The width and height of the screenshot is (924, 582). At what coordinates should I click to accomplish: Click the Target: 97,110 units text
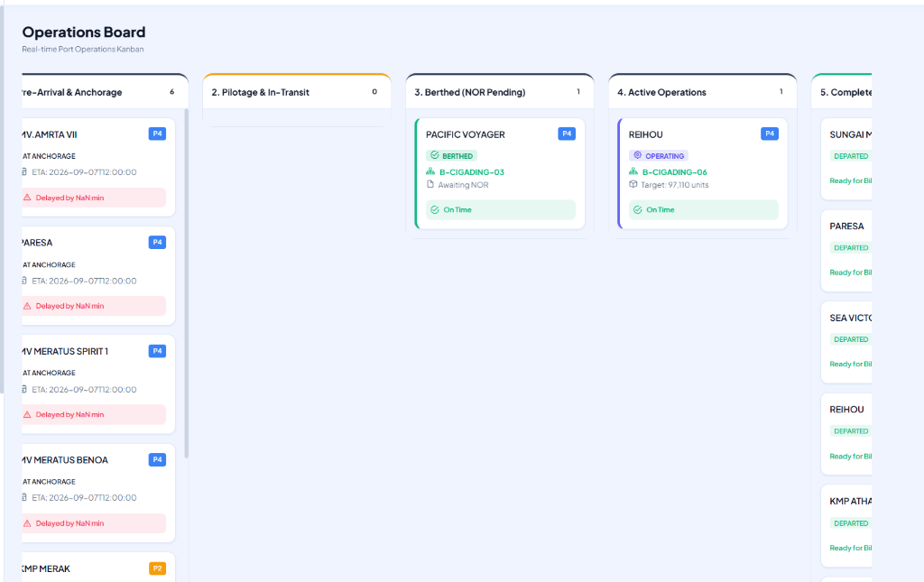click(x=675, y=185)
